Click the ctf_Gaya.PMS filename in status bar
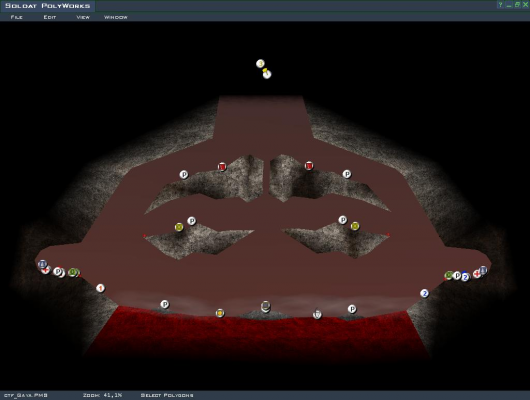Viewport: 530px width, 400px height. [x=25, y=395]
